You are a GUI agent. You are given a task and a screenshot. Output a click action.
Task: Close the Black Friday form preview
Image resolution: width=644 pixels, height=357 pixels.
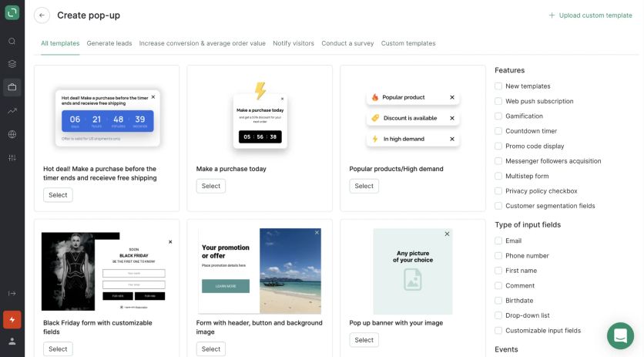170,242
